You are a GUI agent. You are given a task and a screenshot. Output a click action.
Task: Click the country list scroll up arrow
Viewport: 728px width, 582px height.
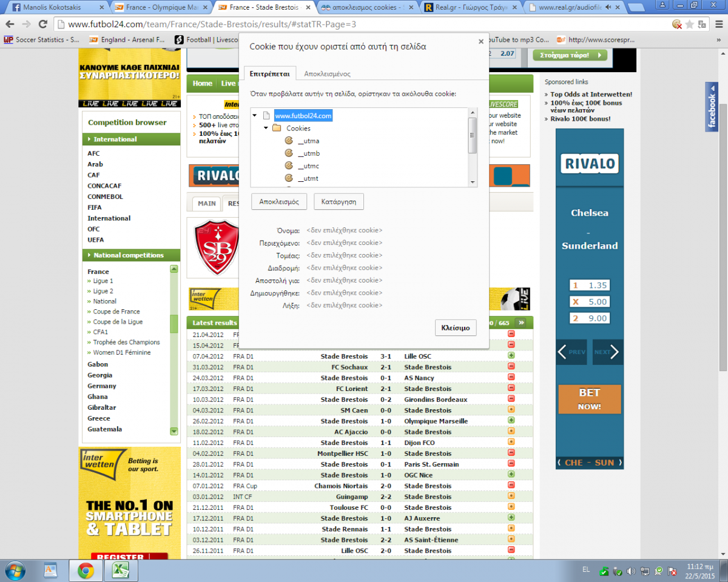(x=174, y=269)
